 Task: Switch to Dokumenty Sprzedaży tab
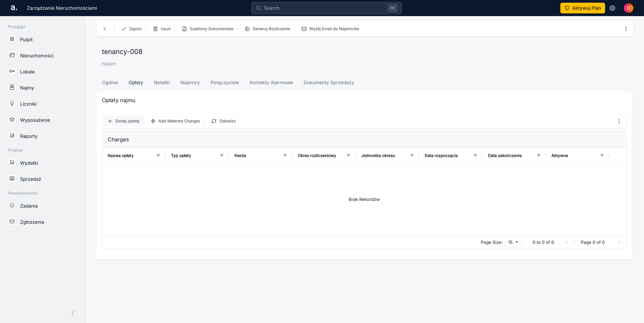click(x=329, y=83)
